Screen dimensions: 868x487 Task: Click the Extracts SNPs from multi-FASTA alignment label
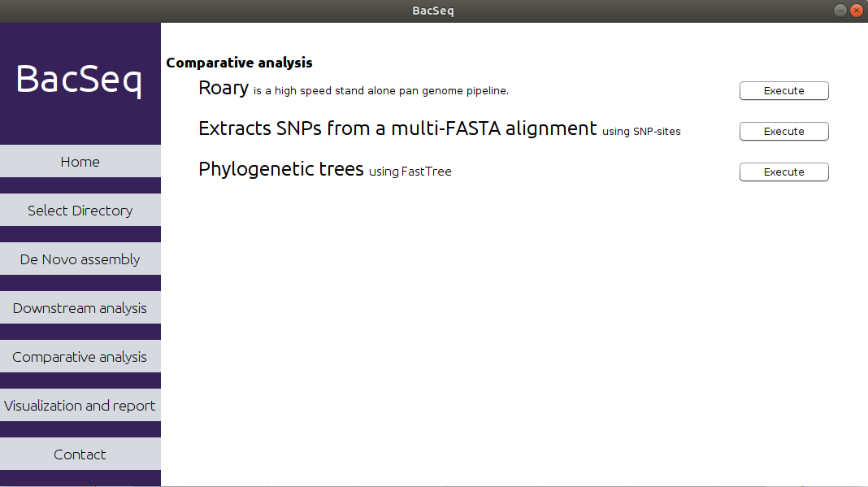[x=397, y=128]
